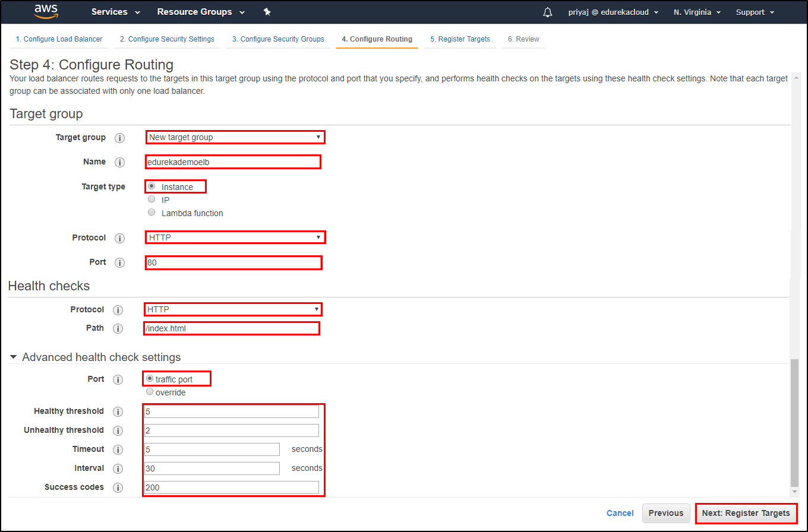Click inside the Name field

click(x=232, y=161)
